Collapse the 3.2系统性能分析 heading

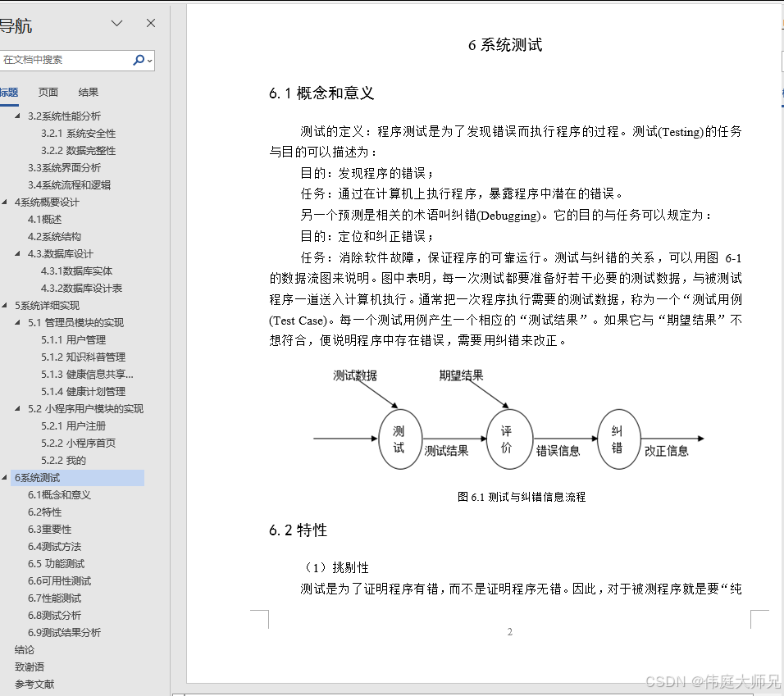tap(18, 116)
